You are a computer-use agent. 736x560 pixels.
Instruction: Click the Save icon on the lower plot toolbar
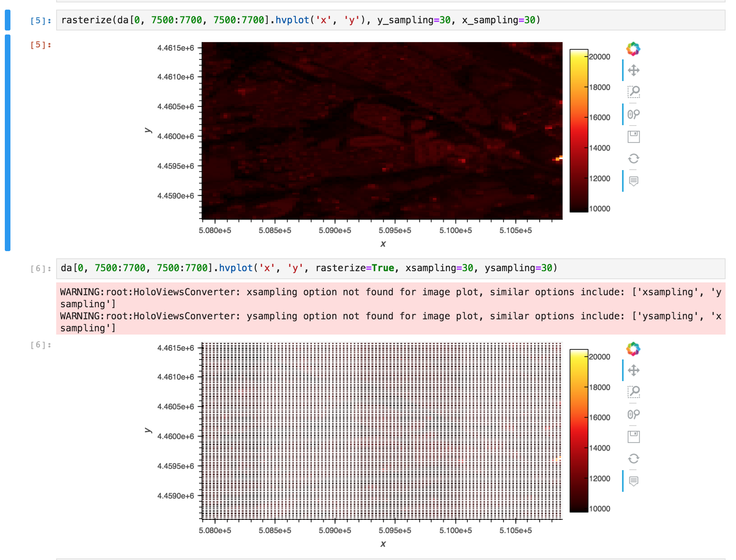pyautogui.click(x=634, y=437)
